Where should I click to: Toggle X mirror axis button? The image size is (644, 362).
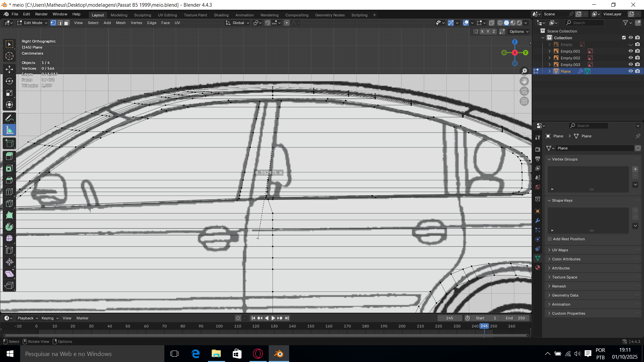(482, 32)
